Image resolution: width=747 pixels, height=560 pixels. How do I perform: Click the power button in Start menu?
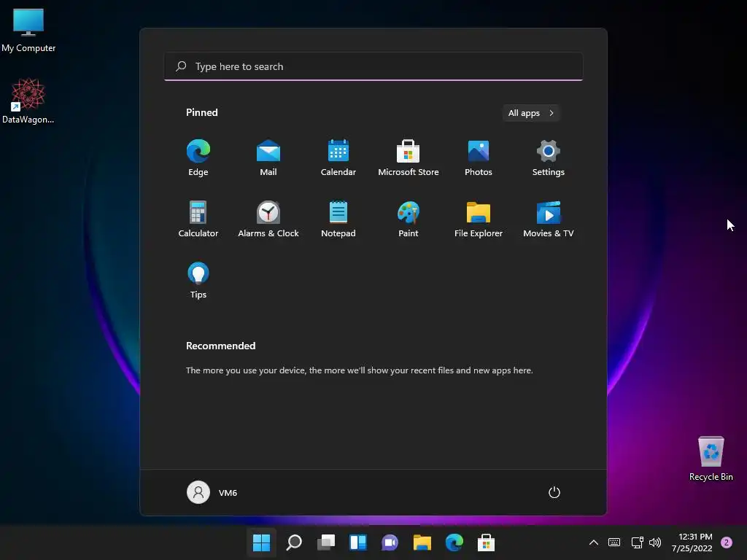click(x=554, y=492)
